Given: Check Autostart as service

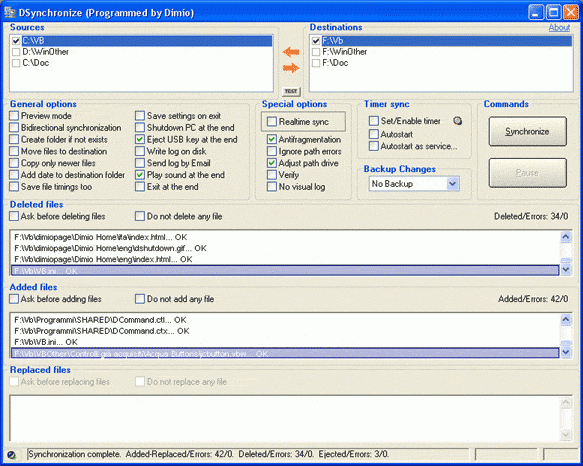Looking at the screenshot, I should [374, 146].
